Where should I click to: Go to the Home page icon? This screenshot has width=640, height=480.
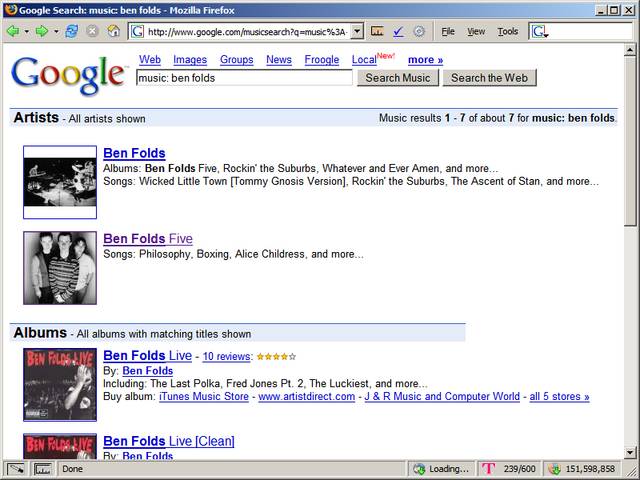(114, 31)
